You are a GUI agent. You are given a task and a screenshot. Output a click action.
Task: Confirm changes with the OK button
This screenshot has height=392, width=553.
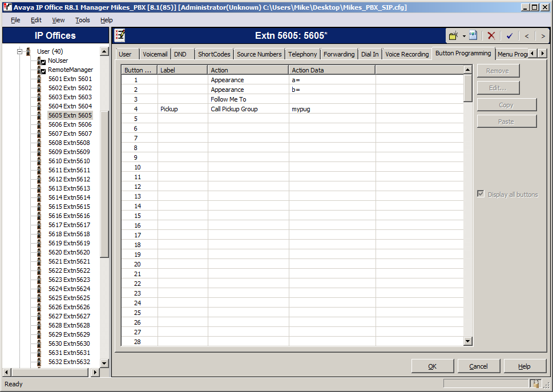[433, 367]
